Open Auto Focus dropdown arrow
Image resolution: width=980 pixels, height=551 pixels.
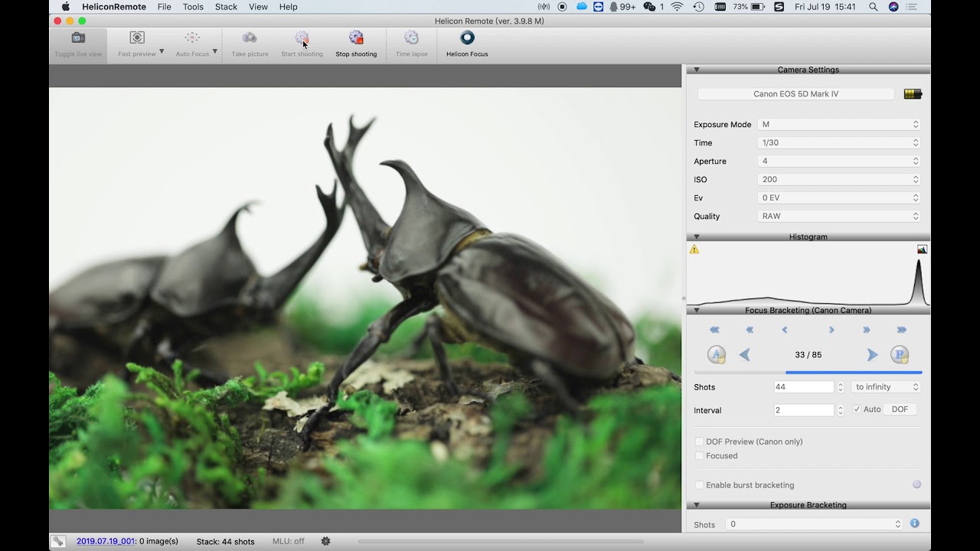point(214,52)
